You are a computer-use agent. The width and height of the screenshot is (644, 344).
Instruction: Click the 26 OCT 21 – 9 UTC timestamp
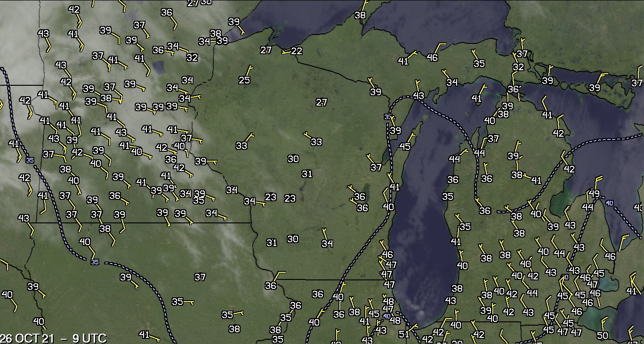pos(53,338)
